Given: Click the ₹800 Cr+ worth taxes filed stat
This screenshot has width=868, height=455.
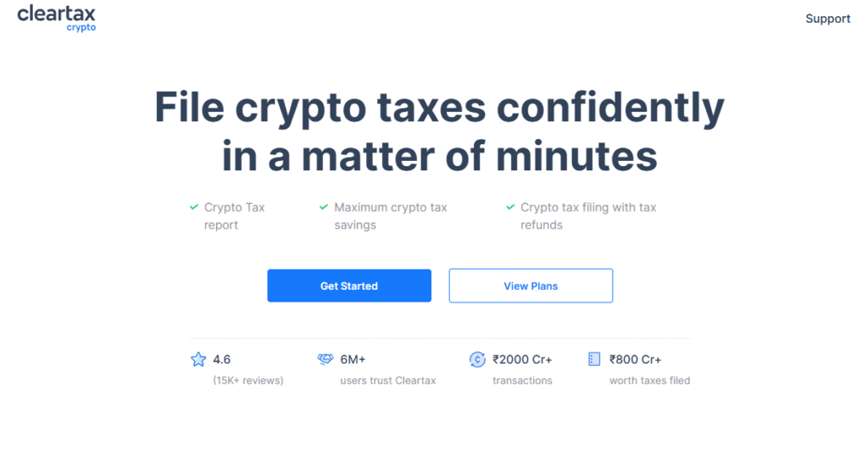Looking at the screenshot, I should 649,369.
